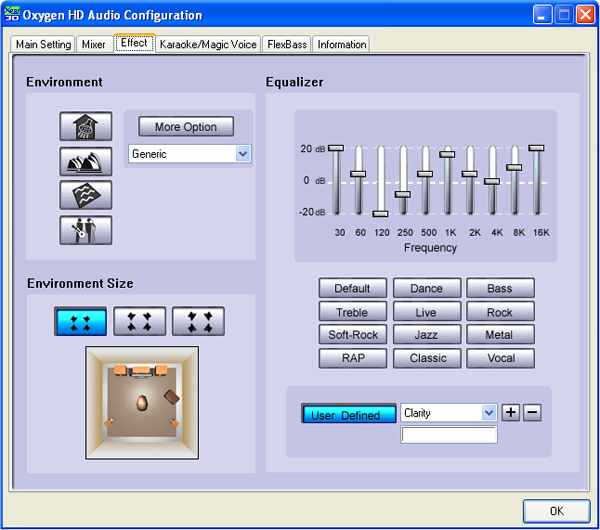Apply the Metal equalizer preset
The image size is (600, 530).
(x=500, y=335)
